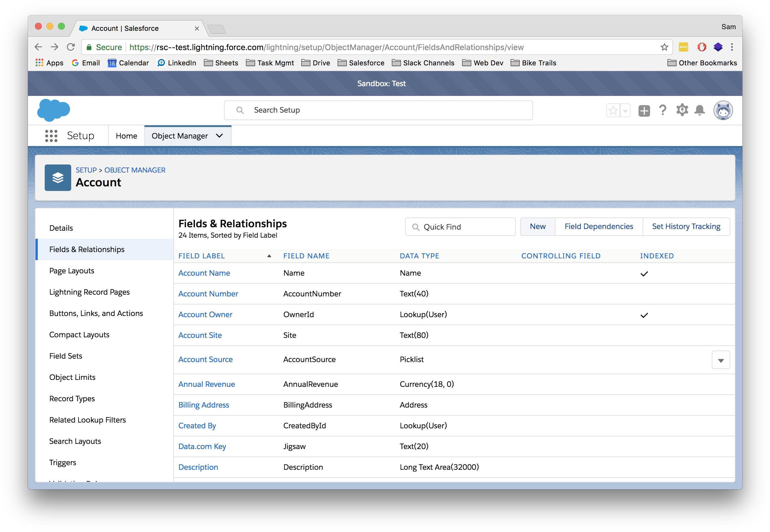The image size is (770, 532).
Task: Open the Account Number field link
Action: pyautogui.click(x=208, y=294)
